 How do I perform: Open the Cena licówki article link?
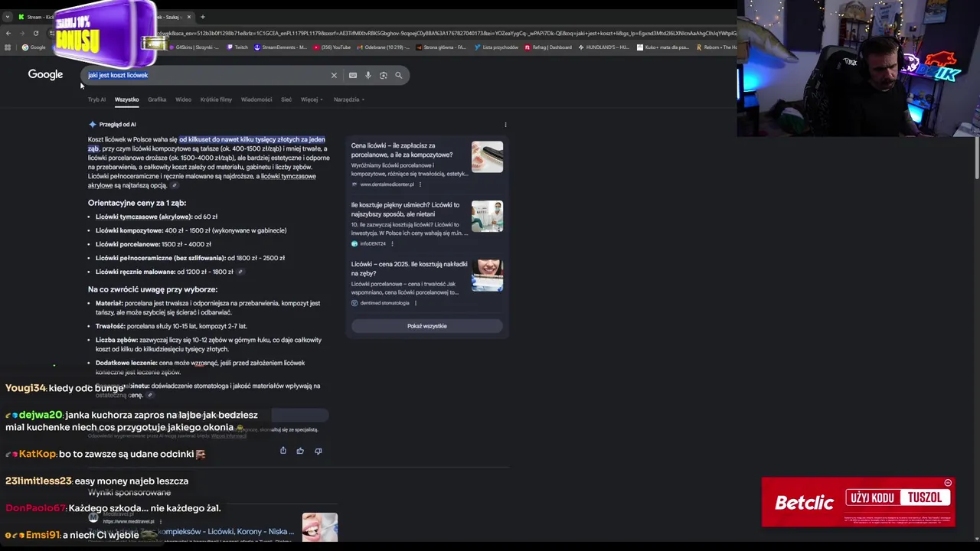402,150
